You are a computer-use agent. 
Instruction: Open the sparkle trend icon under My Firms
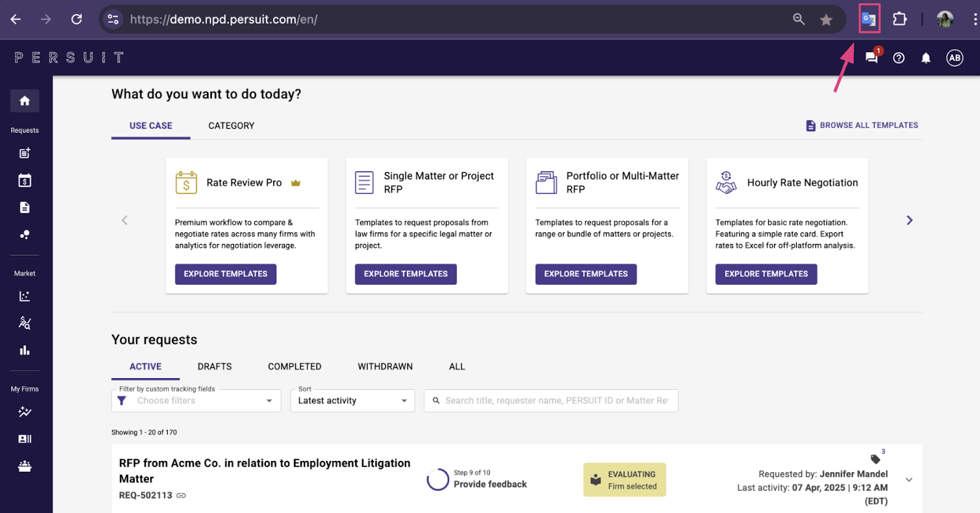pos(24,412)
